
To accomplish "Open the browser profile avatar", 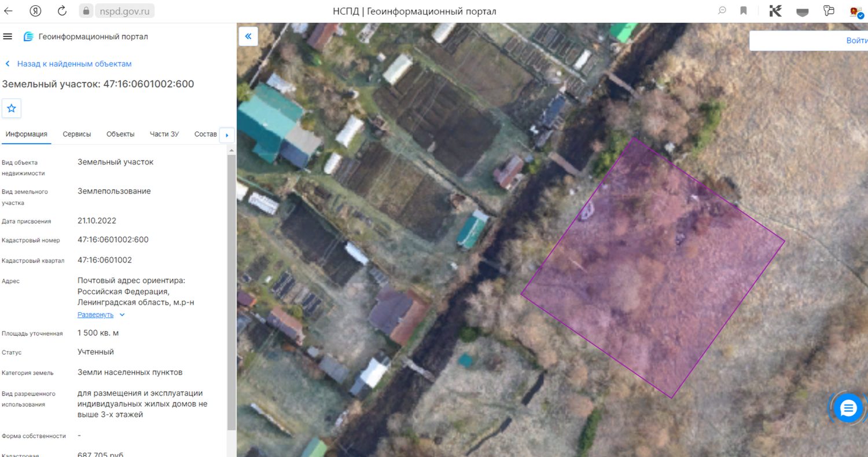I will pyautogui.click(x=856, y=11).
